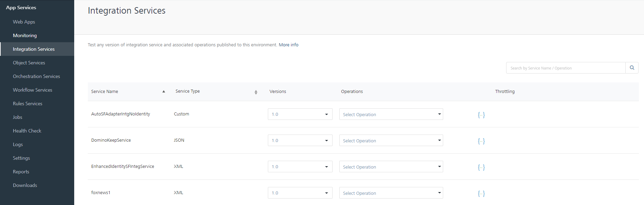The height and width of the screenshot is (205, 644).
Task: Open Orchestration Services menu item
Action: coord(36,76)
